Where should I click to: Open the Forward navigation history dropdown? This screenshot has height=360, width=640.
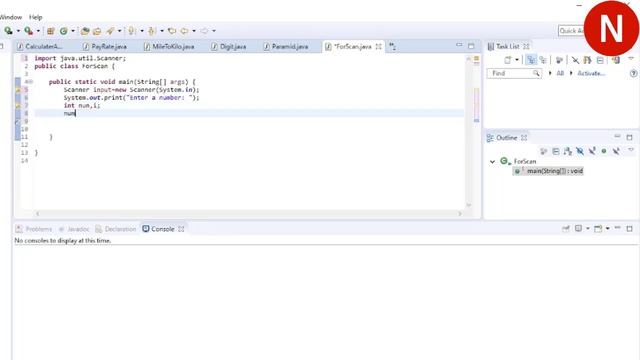click(x=214, y=31)
